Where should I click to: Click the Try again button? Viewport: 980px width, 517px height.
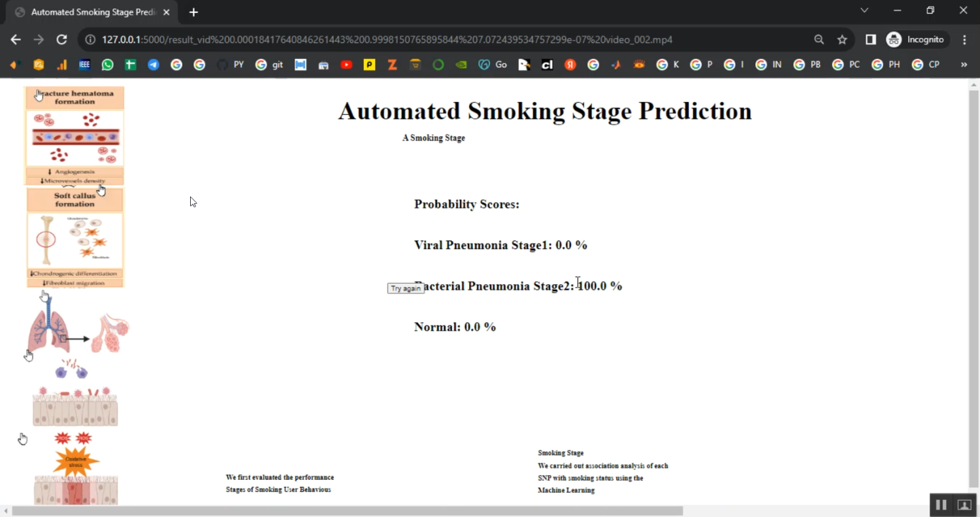pos(406,288)
